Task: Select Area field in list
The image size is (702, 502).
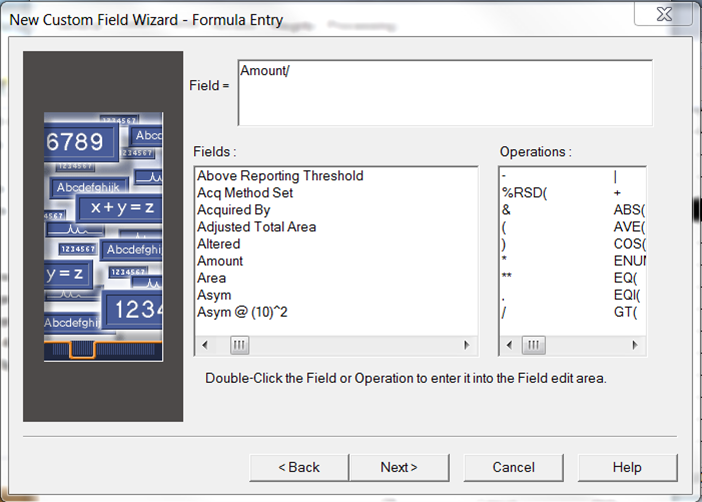Action: tap(211, 278)
